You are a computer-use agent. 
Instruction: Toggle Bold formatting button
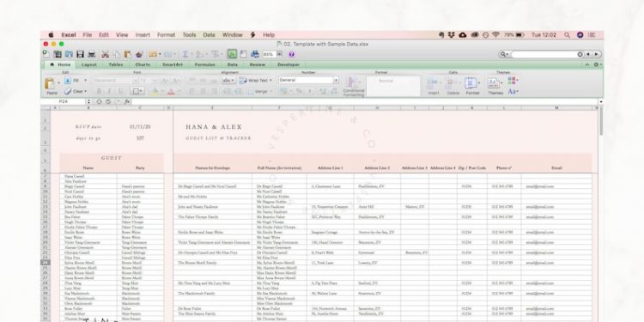pyautogui.click(x=99, y=92)
